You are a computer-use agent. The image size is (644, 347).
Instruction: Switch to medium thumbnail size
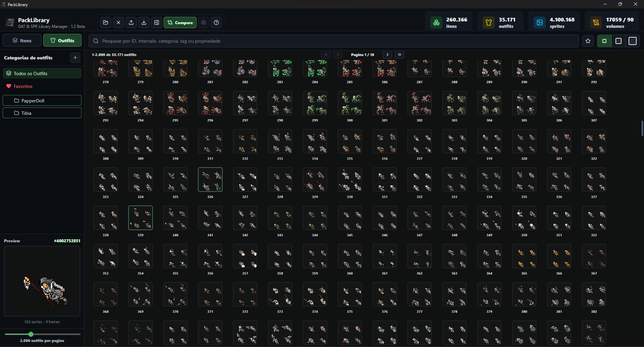(x=619, y=41)
